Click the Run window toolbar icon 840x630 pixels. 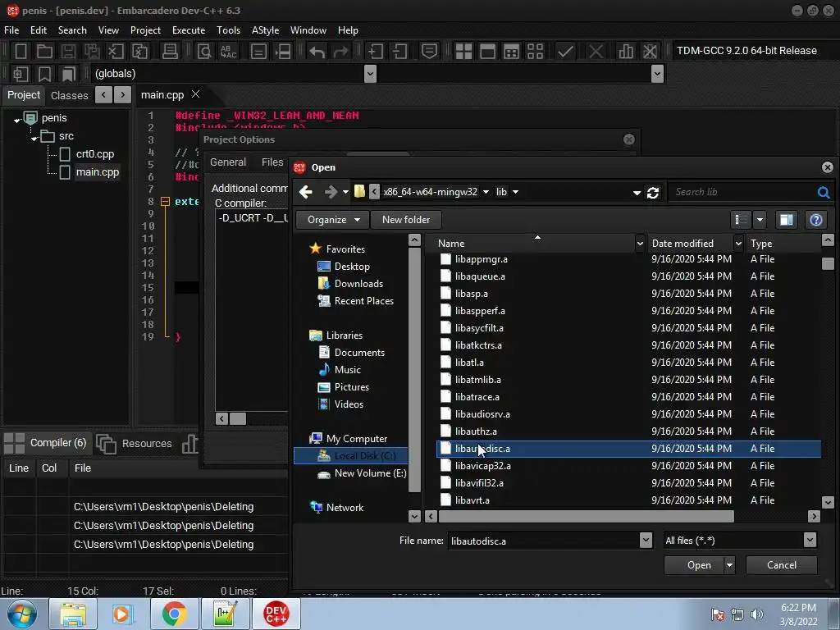[x=487, y=52]
